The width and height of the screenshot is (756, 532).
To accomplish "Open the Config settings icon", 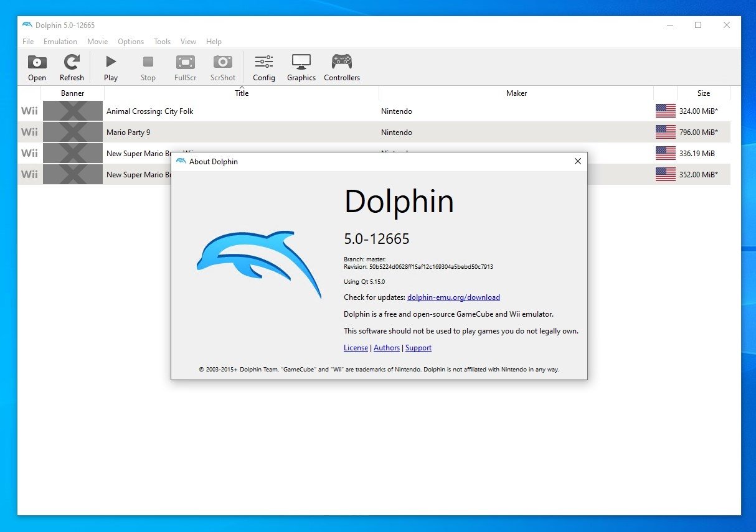I will (x=264, y=62).
